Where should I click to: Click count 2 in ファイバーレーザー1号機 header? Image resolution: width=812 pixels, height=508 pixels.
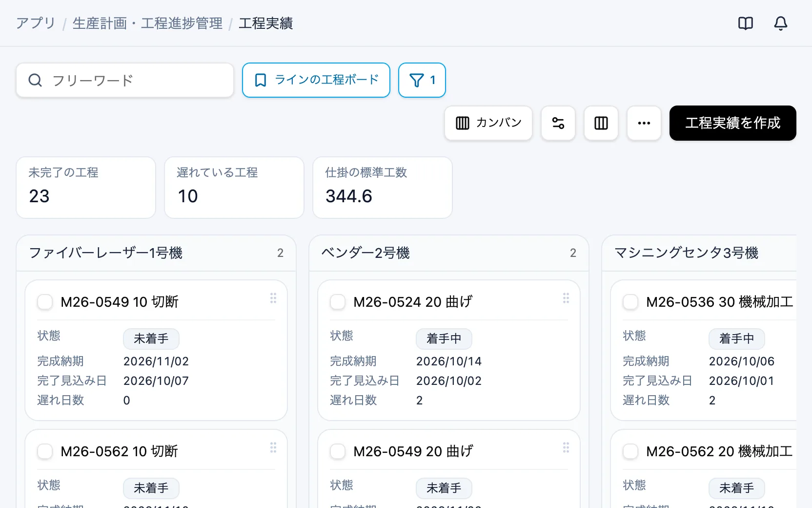tap(280, 253)
